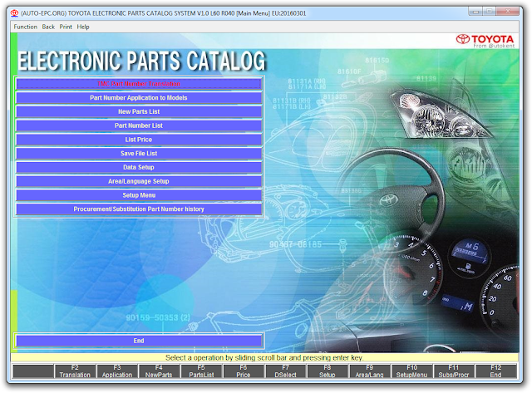The image size is (532, 393).
Task: Click the F8 Setup key button
Action: click(328, 371)
